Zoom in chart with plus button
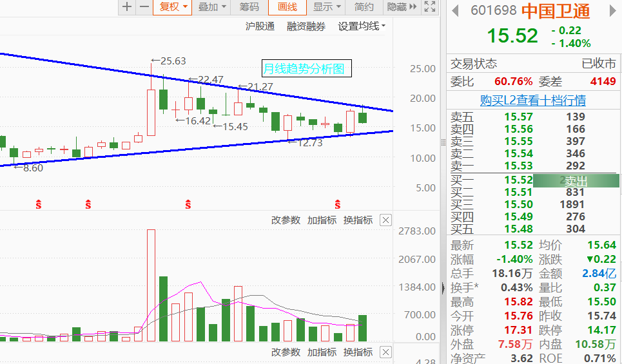The height and width of the screenshot is (364, 622). [x=127, y=6]
